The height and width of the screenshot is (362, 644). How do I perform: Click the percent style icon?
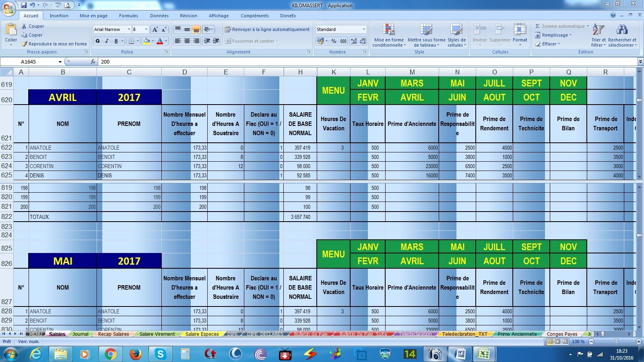(x=334, y=41)
